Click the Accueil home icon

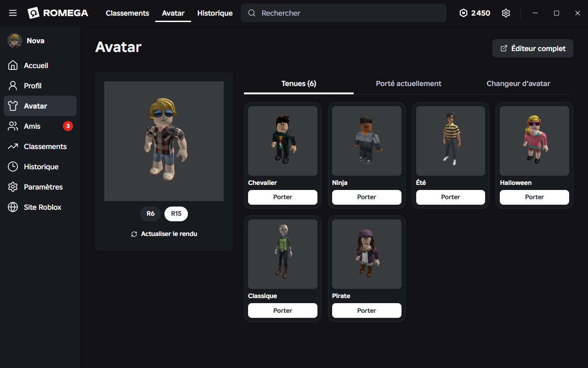coord(13,65)
